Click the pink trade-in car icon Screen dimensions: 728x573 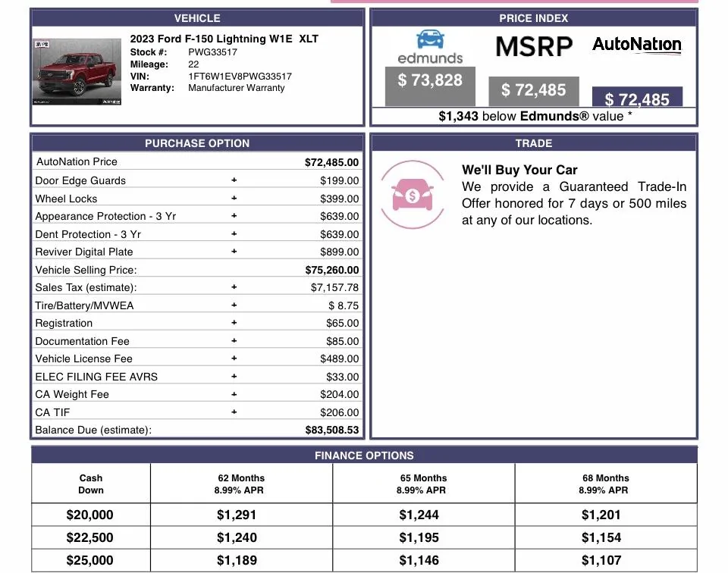click(413, 195)
